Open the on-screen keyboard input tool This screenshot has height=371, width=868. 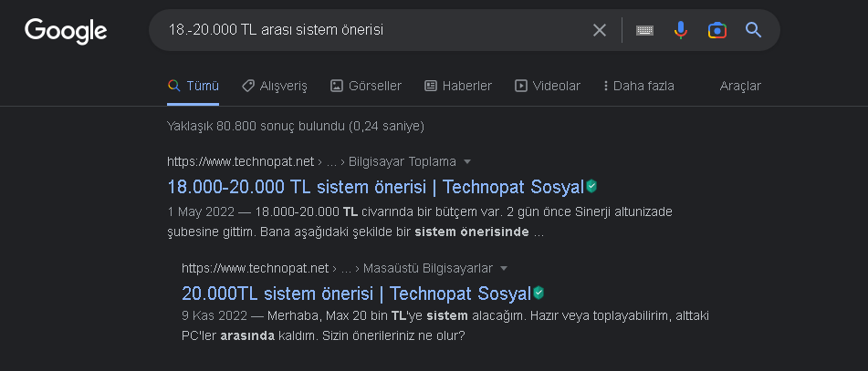[x=644, y=30]
